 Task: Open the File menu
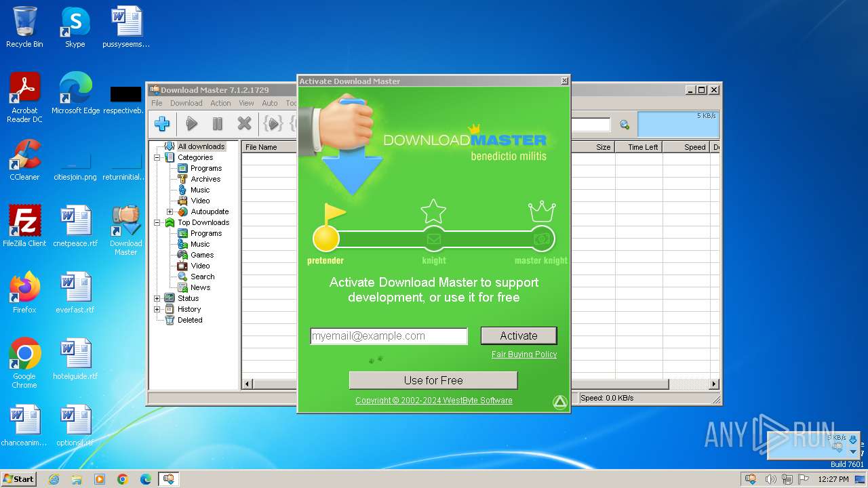click(x=157, y=103)
